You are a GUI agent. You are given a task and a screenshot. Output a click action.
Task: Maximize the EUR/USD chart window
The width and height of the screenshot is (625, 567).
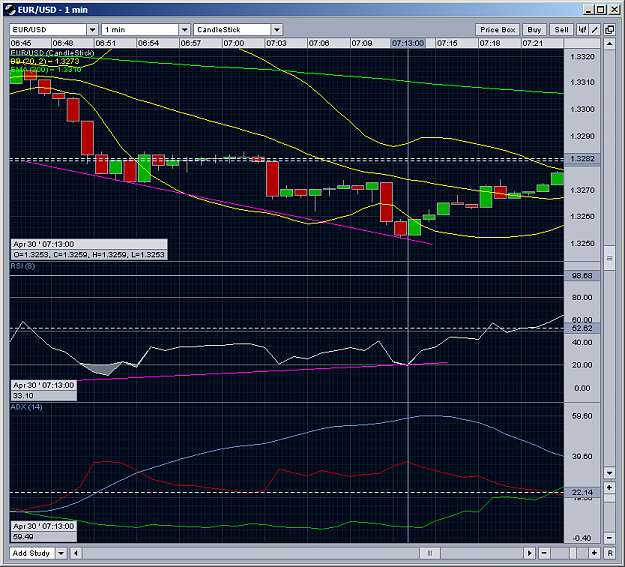coord(601,10)
